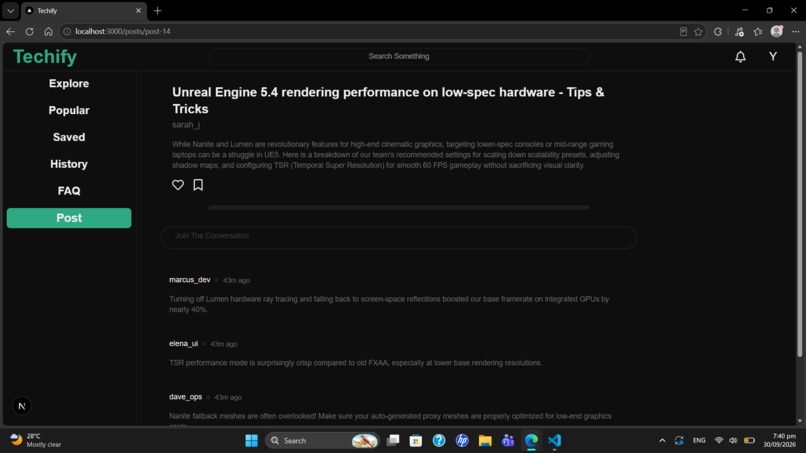Open commenter dave_ops's profile

click(x=186, y=396)
